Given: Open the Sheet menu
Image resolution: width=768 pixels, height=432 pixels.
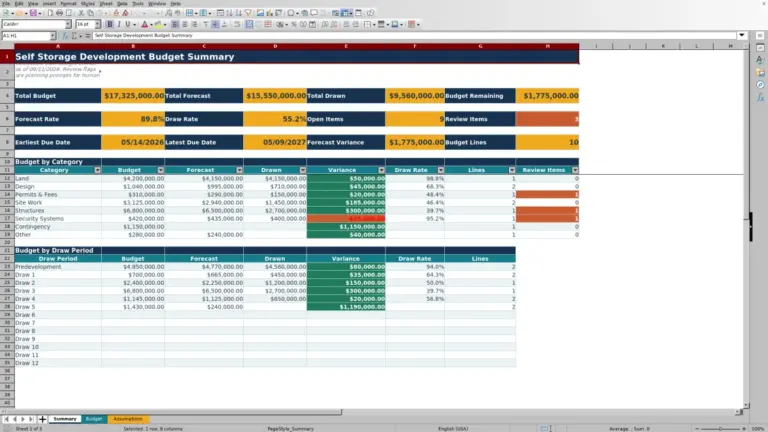Looking at the screenshot, I should [106, 3].
